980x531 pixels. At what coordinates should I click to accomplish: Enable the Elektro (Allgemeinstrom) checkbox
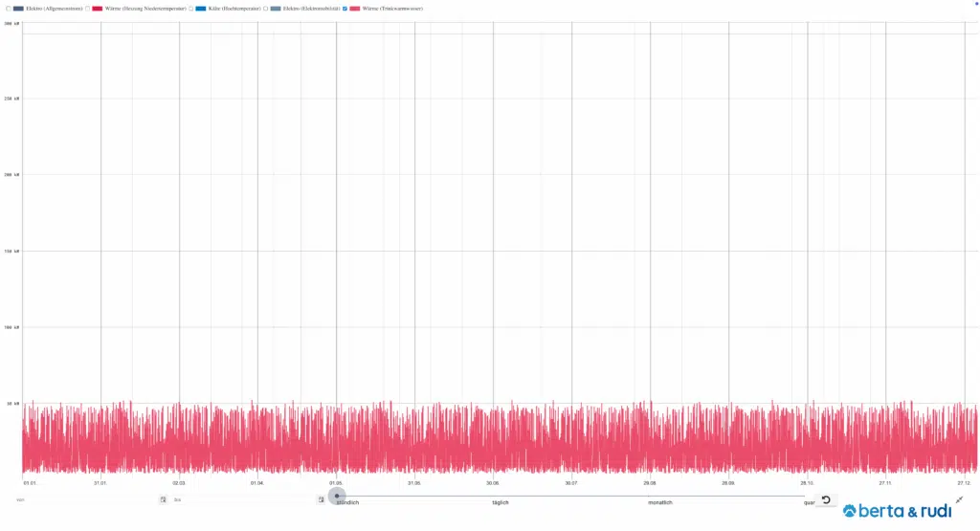click(8, 8)
